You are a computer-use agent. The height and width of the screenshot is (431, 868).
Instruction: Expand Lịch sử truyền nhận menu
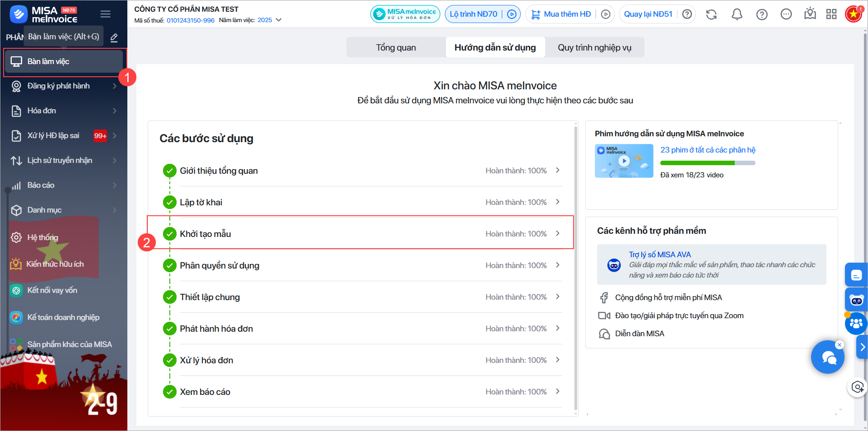coord(64,160)
